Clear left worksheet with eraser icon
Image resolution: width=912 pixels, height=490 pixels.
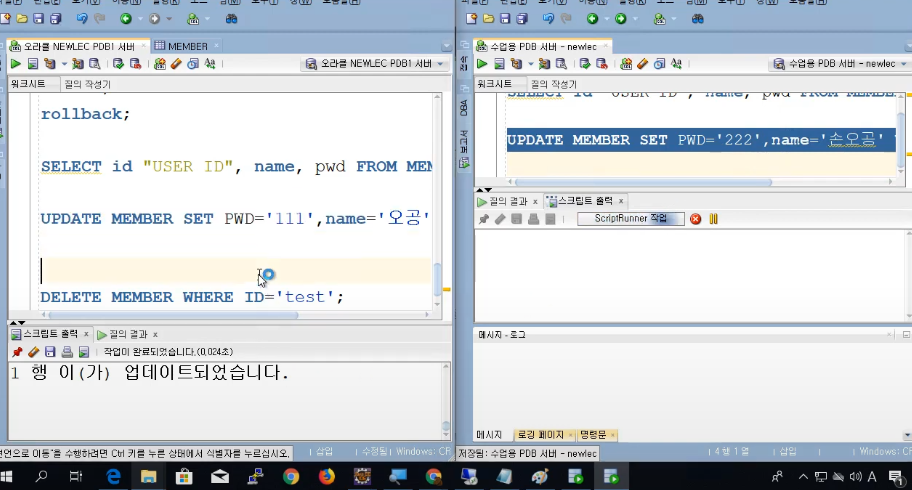[x=176, y=64]
